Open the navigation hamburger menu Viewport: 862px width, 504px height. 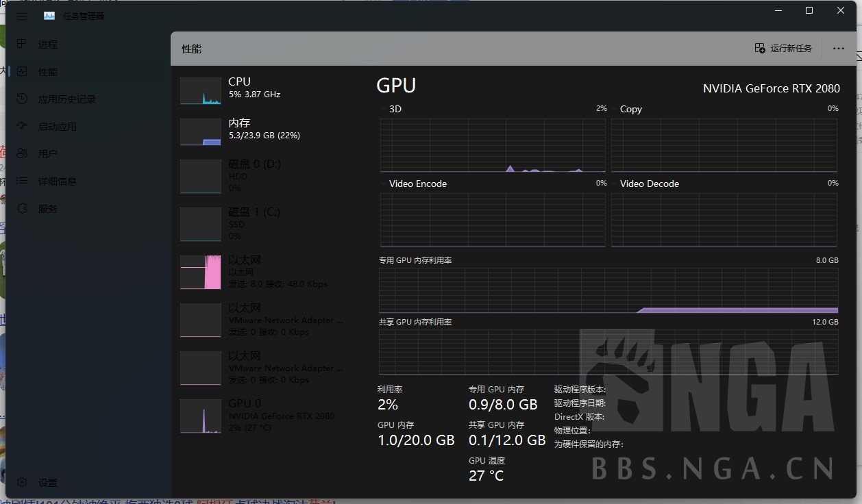21,16
